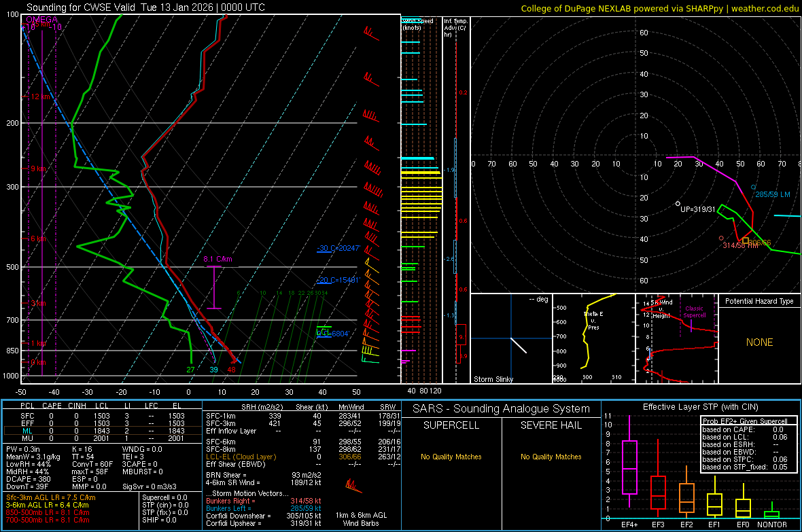Select the "3 km" height marker
The image size is (802, 532).
pyautogui.click(x=38, y=303)
